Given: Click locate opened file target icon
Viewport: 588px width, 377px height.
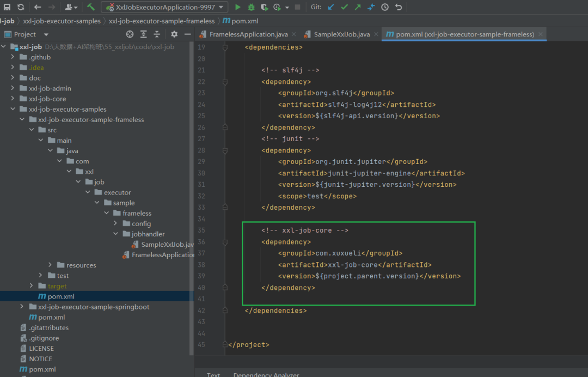Looking at the screenshot, I should (130, 34).
